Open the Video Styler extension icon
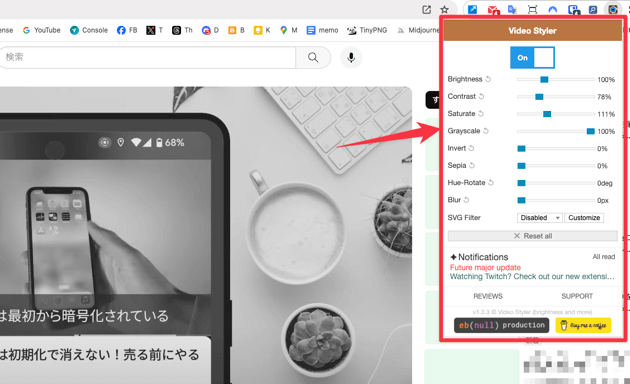630x384 pixels. 612,9
